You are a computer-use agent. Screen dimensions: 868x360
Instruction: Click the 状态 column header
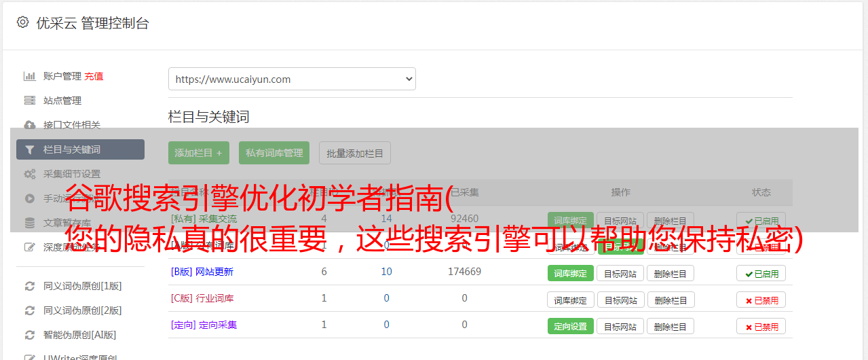761,192
